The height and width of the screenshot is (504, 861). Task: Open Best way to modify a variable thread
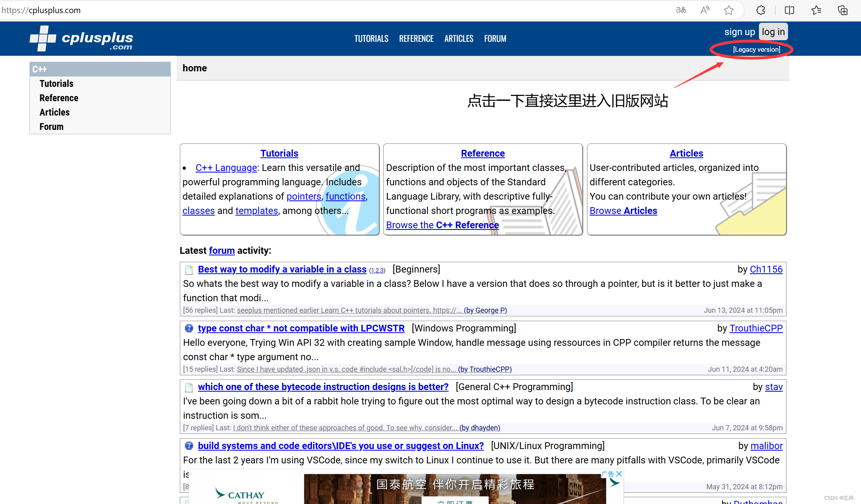(282, 269)
